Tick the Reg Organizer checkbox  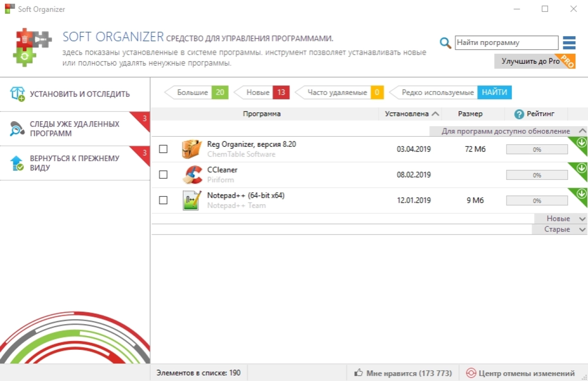pos(163,149)
